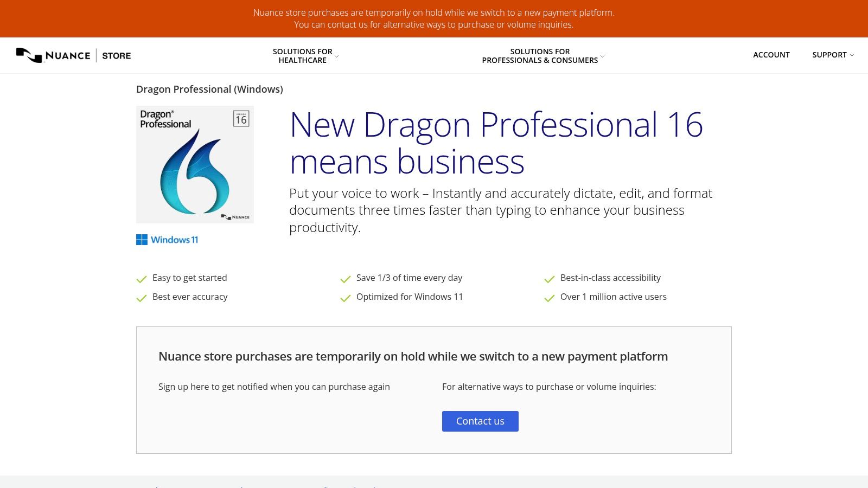Click the Contact us button

click(480, 421)
